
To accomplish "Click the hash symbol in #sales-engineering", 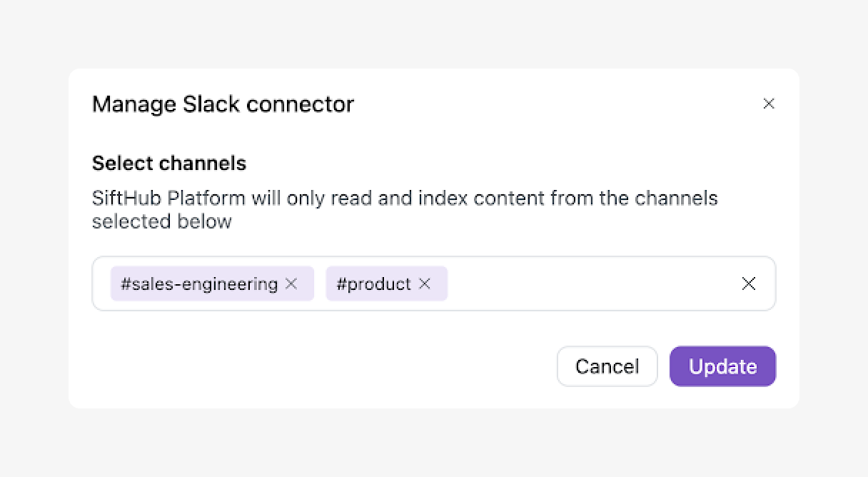I will point(126,283).
